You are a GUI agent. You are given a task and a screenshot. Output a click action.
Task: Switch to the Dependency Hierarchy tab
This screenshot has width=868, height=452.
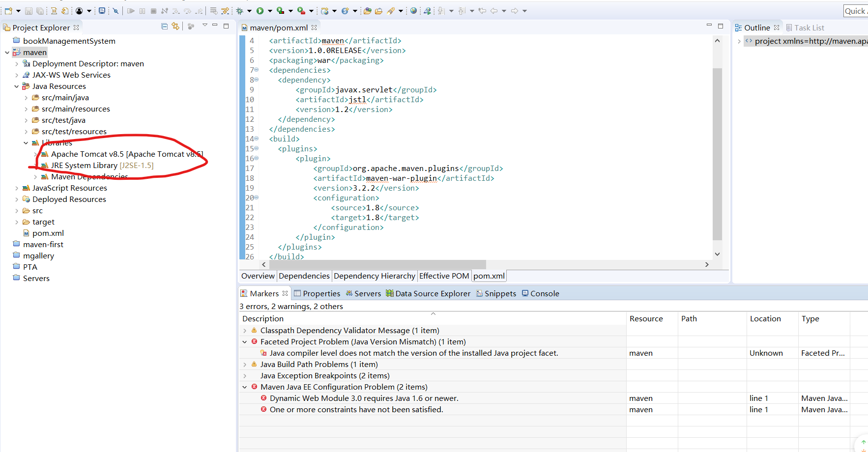click(375, 276)
